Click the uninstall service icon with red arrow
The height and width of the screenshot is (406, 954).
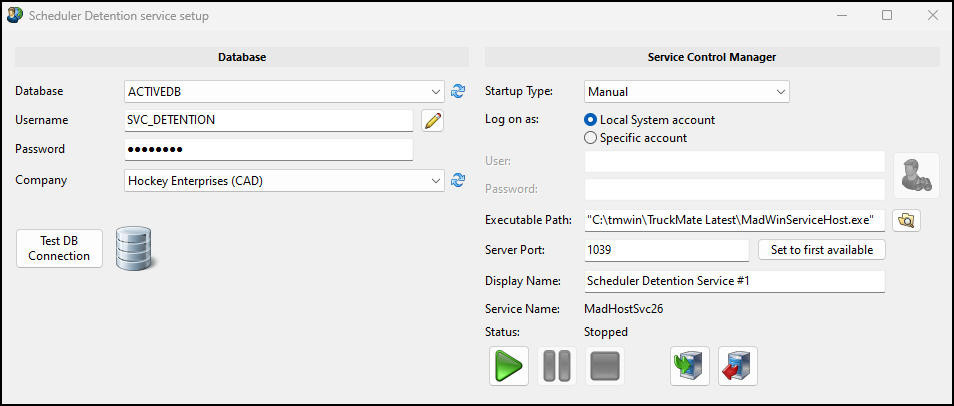coord(738,366)
